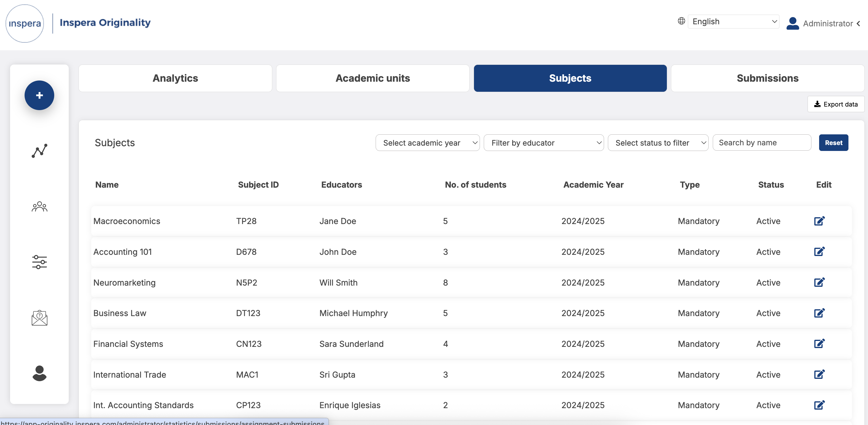This screenshot has height=425, width=868.
Task: Click the Edit column header
Action: click(824, 185)
